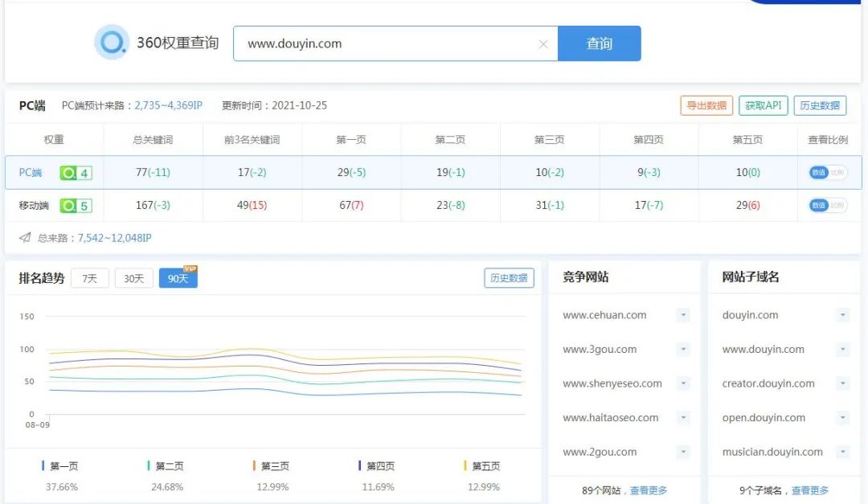Open 历史数据 in the PC端 header
The image size is (868, 504).
coord(820,105)
